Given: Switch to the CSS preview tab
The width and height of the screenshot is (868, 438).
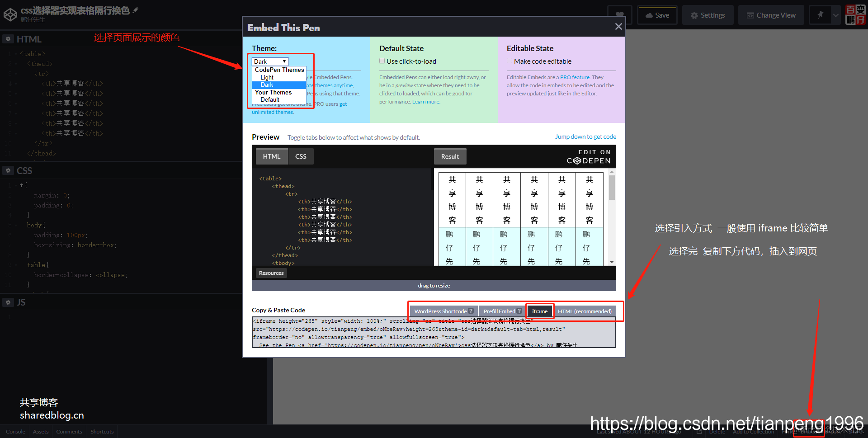Looking at the screenshot, I should click(300, 156).
